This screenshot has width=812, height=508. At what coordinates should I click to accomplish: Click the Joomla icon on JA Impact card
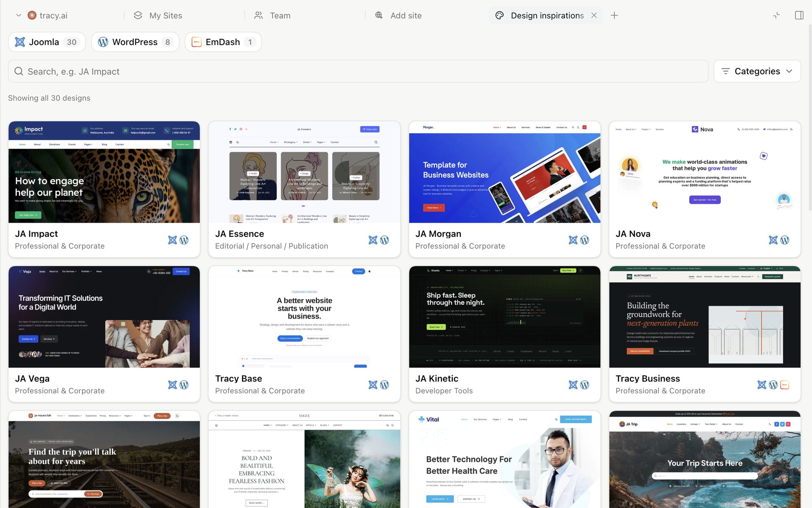pos(173,240)
